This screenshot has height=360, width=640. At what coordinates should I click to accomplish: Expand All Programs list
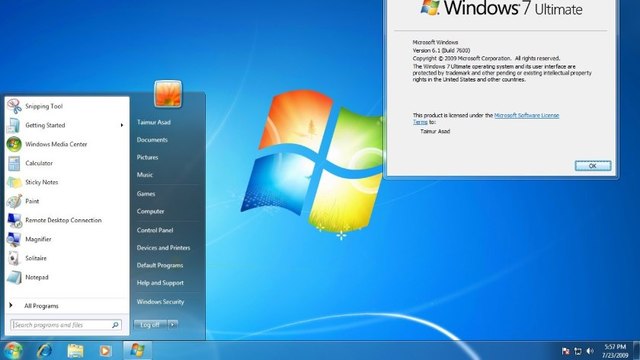[x=41, y=306]
